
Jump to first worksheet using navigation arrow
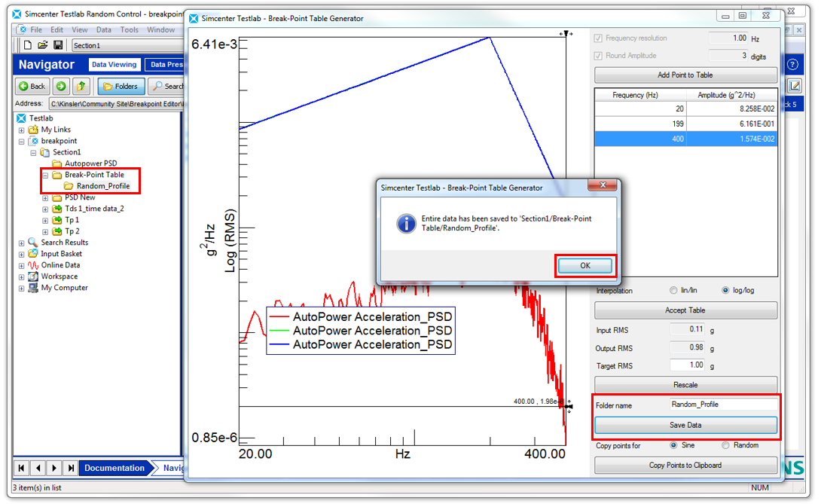[x=22, y=468]
